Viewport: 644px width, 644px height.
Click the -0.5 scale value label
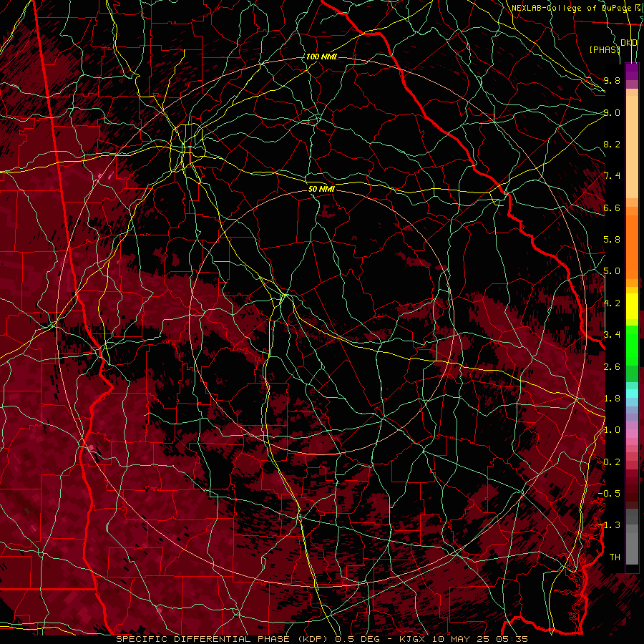pyautogui.click(x=609, y=494)
